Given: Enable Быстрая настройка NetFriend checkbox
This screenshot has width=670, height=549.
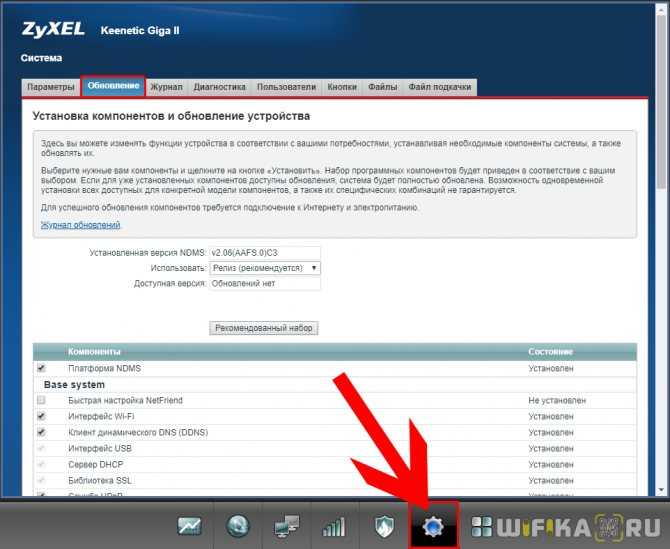Looking at the screenshot, I should (x=41, y=400).
